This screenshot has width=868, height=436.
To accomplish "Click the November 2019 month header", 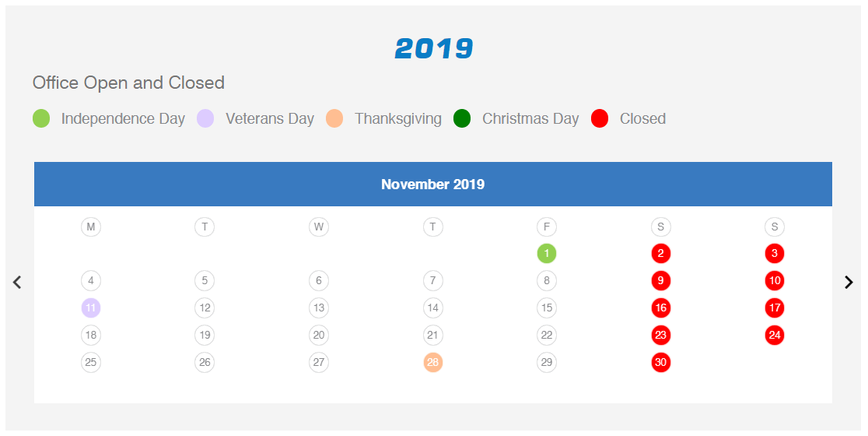I will 433,185.
